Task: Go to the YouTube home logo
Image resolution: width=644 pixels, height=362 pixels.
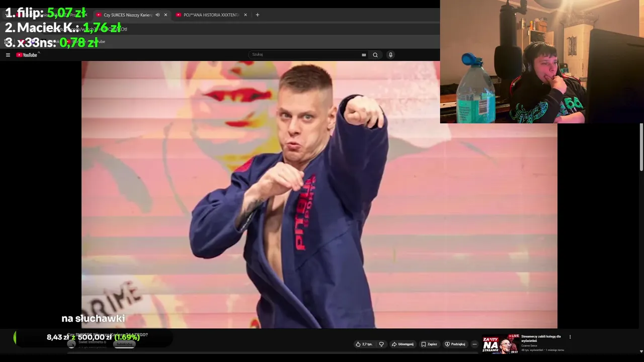Action: (27, 55)
